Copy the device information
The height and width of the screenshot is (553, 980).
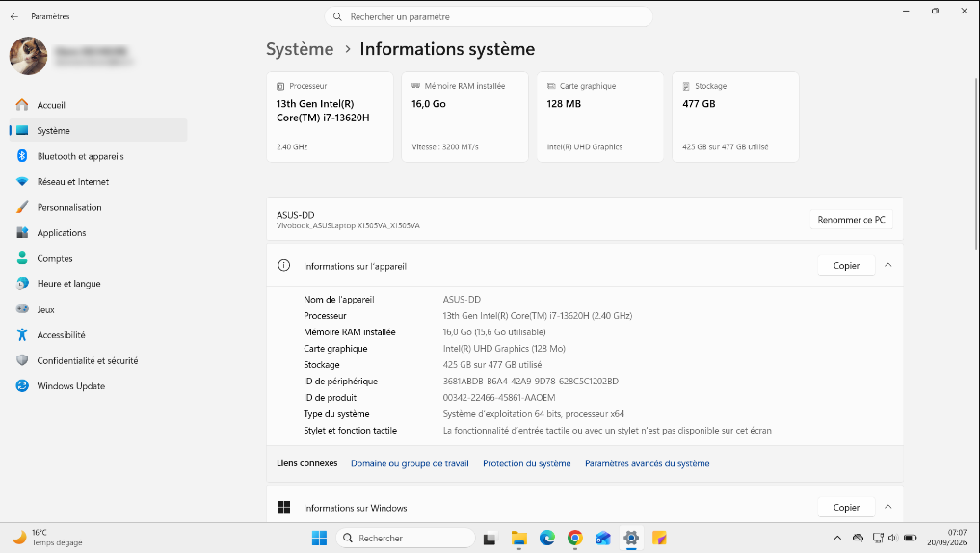[846, 266]
